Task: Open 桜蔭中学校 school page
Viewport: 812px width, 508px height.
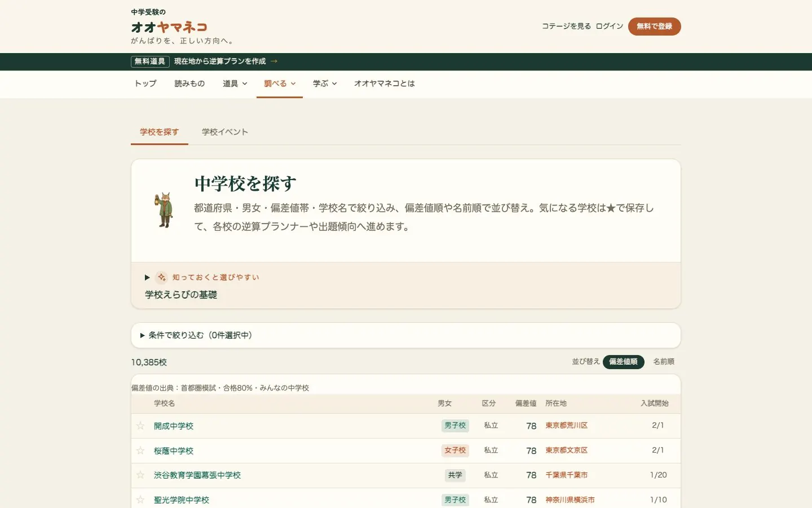Action: tap(174, 451)
